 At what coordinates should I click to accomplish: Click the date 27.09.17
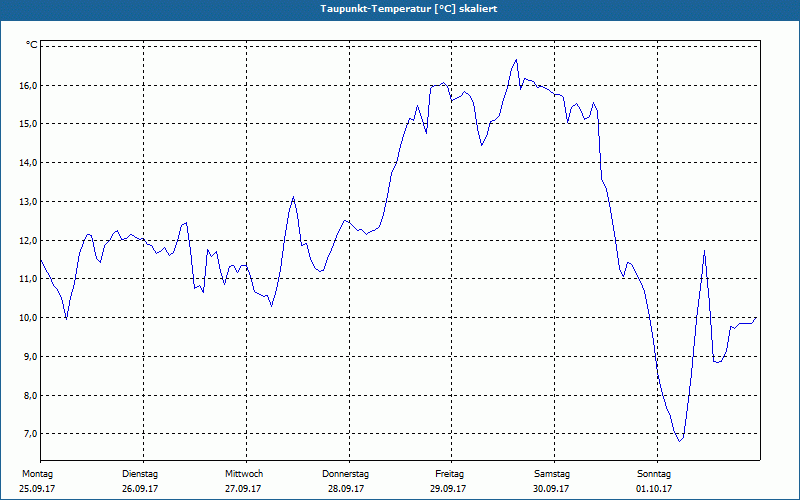pyautogui.click(x=243, y=489)
